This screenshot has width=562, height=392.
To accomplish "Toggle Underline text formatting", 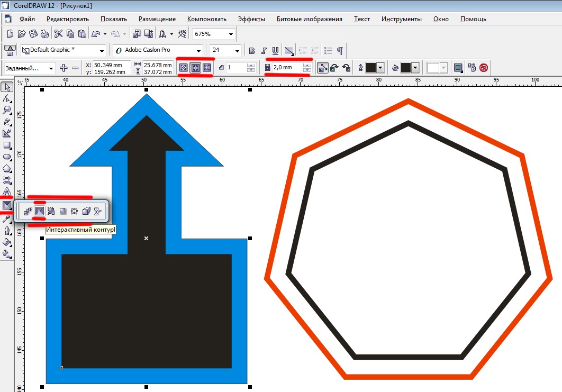I will click(275, 51).
